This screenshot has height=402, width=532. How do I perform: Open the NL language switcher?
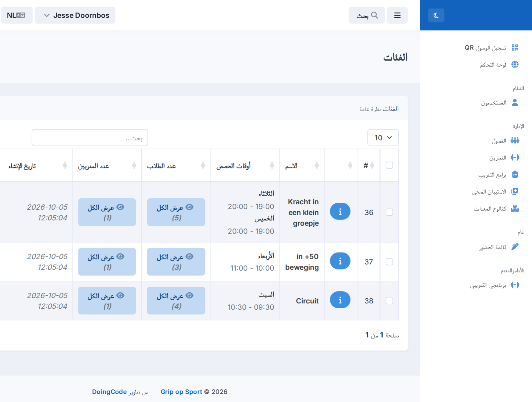[16, 15]
